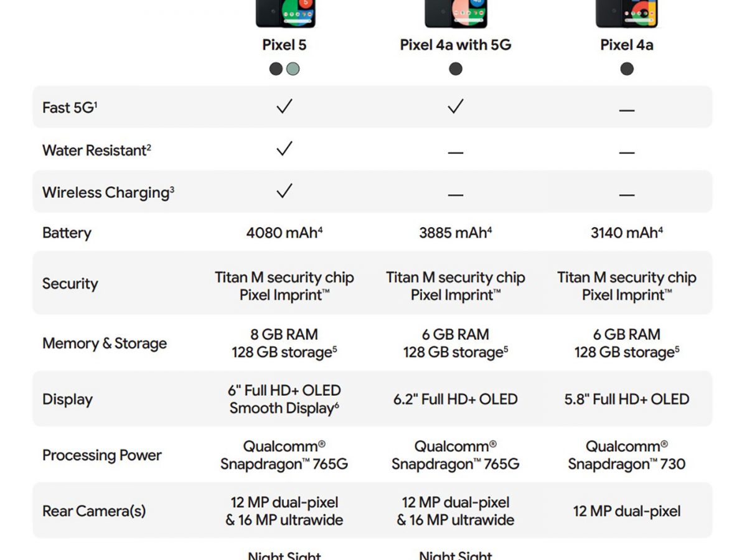Click the 4080 mAh battery value
Screen dimensions: 747x560
click(284, 233)
